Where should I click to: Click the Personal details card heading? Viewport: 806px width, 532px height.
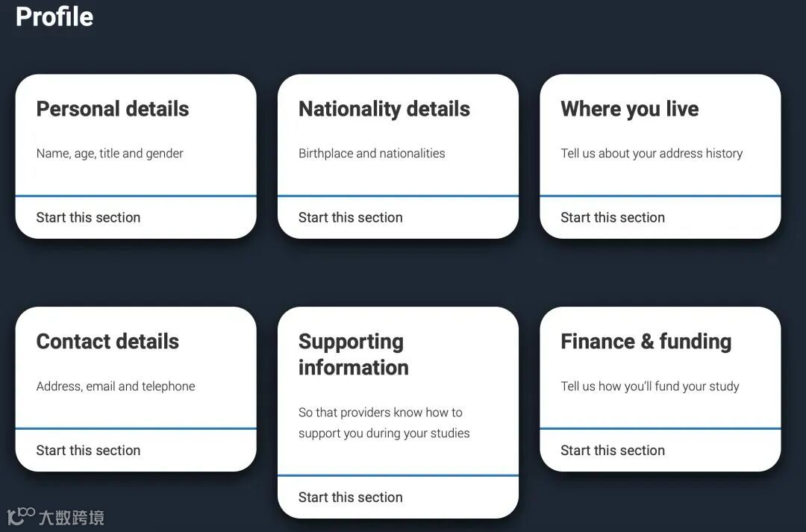(113, 109)
